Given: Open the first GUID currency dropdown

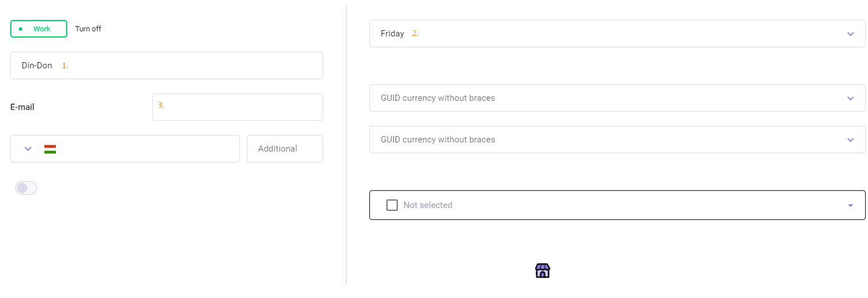Looking at the screenshot, I should [x=617, y=98].
